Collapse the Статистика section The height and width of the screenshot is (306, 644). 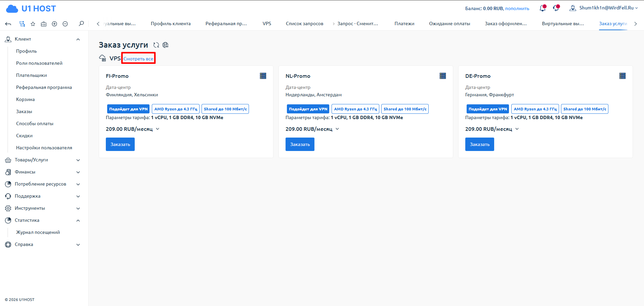pyautogui.click(x=78, y=220)
